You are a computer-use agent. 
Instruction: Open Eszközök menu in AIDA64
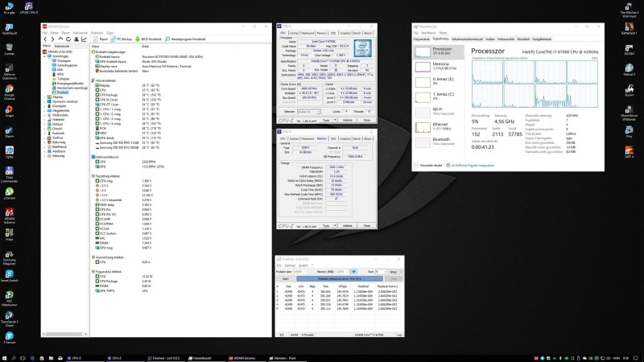tap(97, 33)
